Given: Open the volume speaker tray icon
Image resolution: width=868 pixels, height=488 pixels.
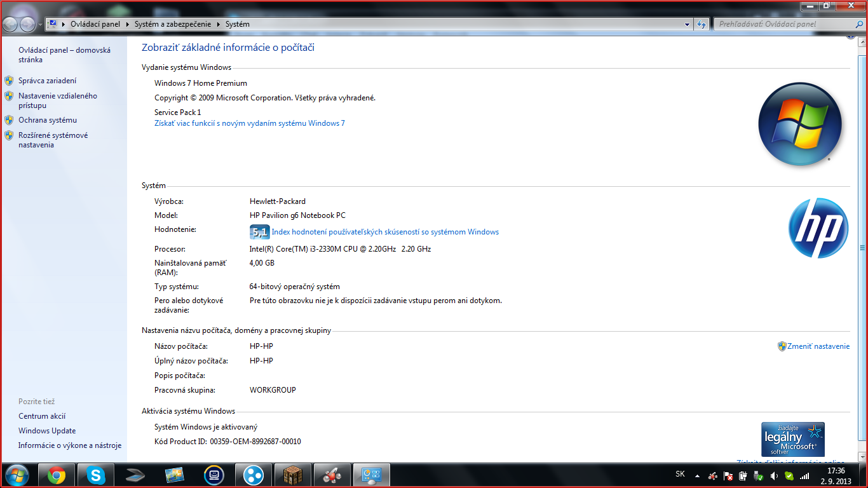Looking at the screenshot, I should pyautogui.click(x=774, y=475).
